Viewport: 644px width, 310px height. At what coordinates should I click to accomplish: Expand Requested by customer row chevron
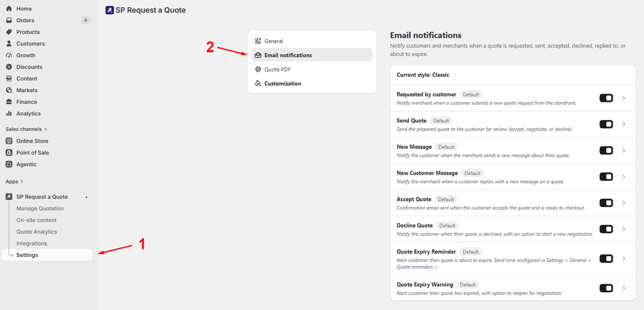(x=624, y=98)
